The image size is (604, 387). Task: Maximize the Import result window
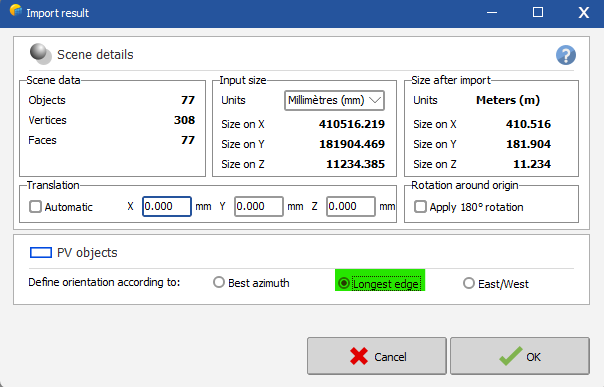tap(538, 13)
